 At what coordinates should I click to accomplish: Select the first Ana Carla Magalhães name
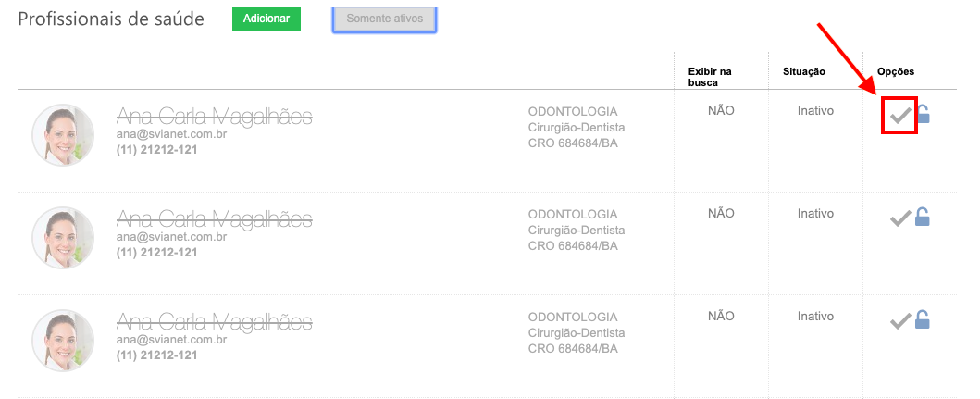[214, 116]
